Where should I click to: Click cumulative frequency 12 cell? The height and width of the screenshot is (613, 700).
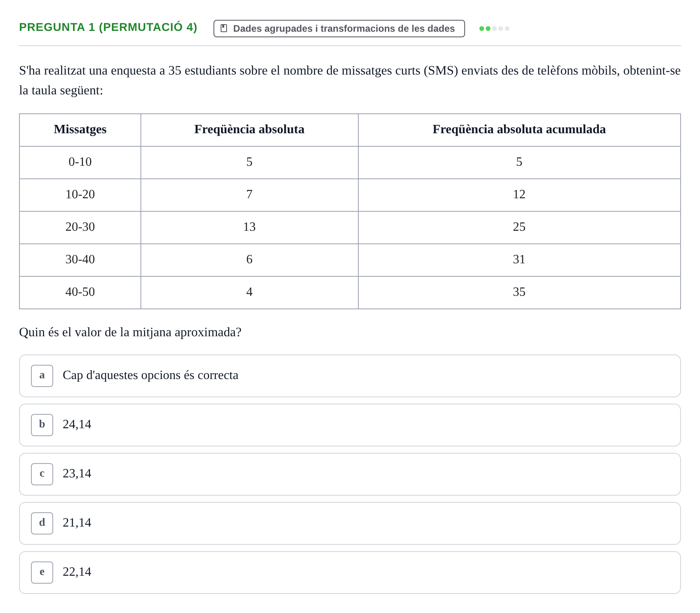coord(519,195)
